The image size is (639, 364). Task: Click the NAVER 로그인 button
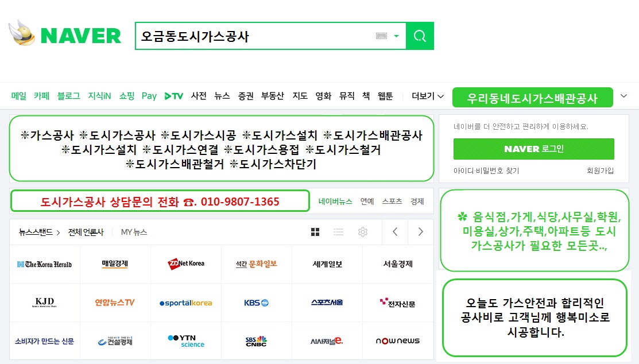click(533, 149)
